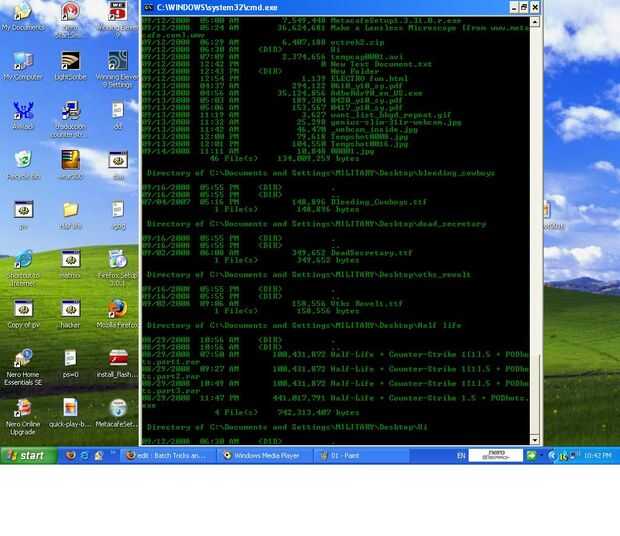Launch Mozilla Firefox desktop shortcut
The width and height of the screenshot is (620, 536).
coord(117,314)
